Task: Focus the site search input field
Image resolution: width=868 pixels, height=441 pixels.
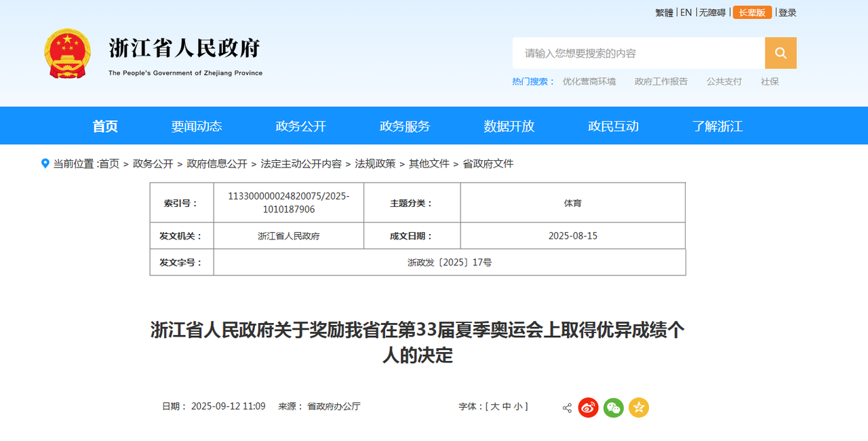Action: coord(639,53)
